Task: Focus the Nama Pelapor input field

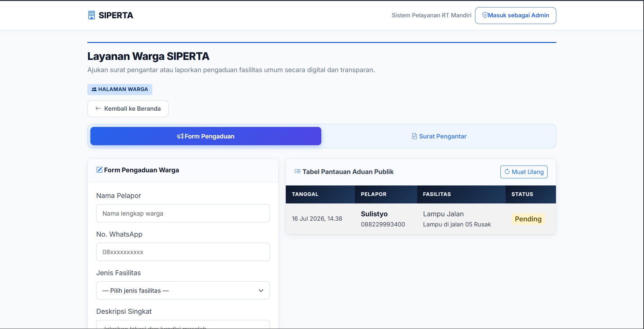Action: pos(183,213)
